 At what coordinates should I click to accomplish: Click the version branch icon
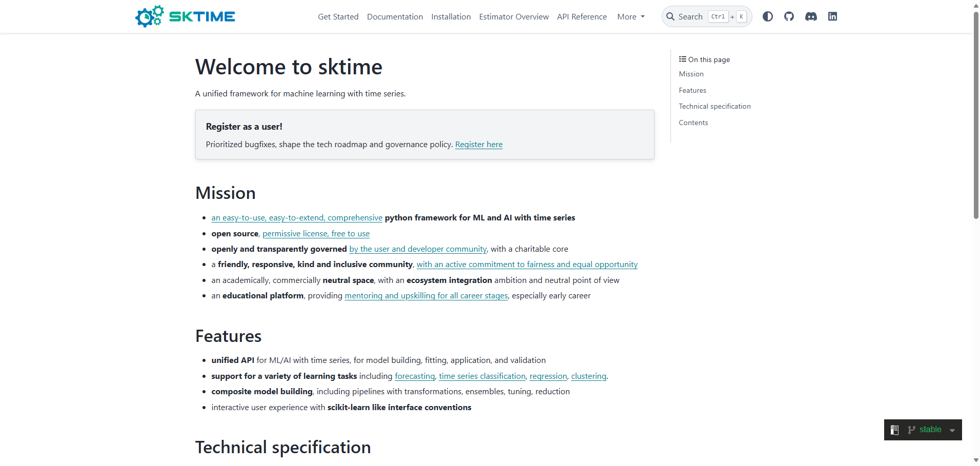(x=911, y=430)
